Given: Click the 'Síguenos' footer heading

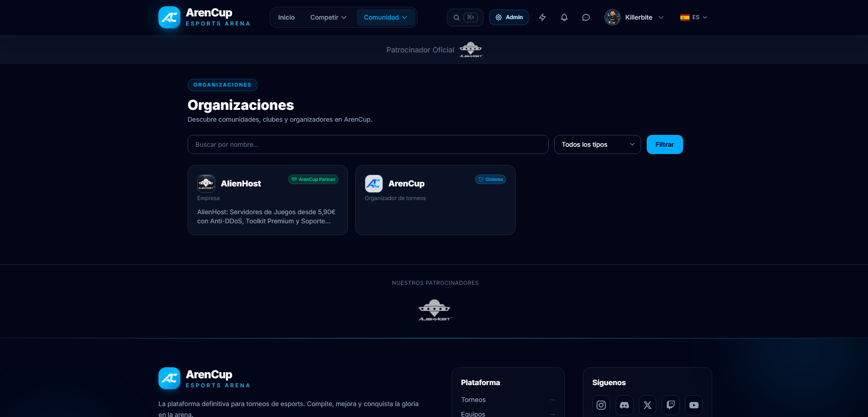Looking at the screenshot, I should coord(609,382).
